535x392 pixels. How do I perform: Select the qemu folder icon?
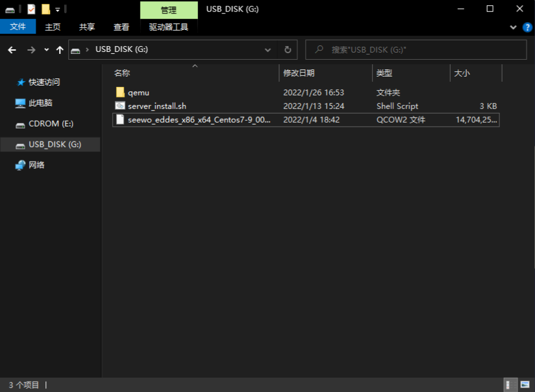(x=120, y=93)
